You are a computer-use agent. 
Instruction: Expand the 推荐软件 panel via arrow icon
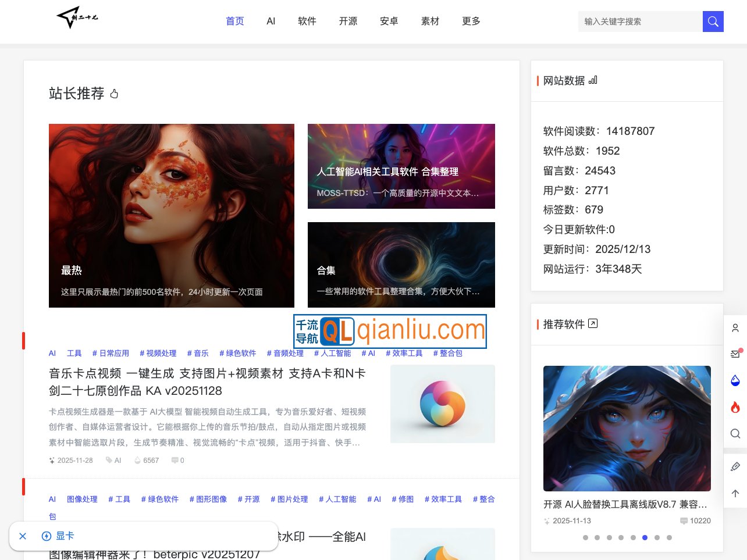[x=593, y=324]
